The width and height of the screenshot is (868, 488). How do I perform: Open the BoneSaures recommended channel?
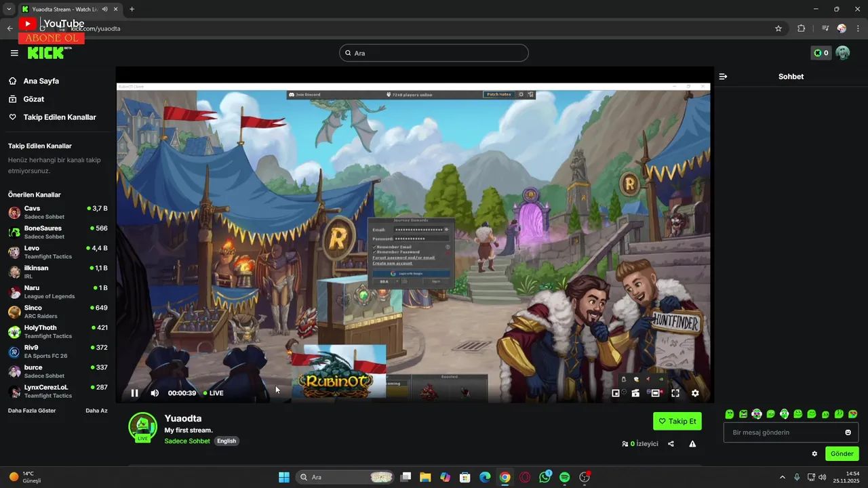click(58, 232)
